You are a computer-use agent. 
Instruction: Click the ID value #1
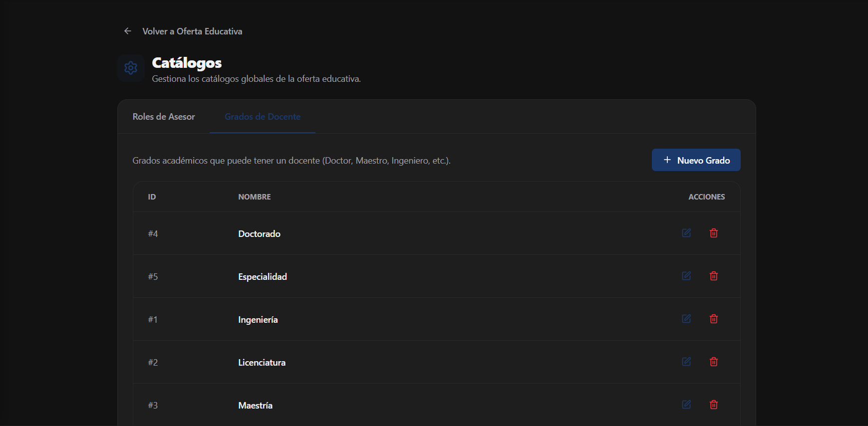pos(153,320)
